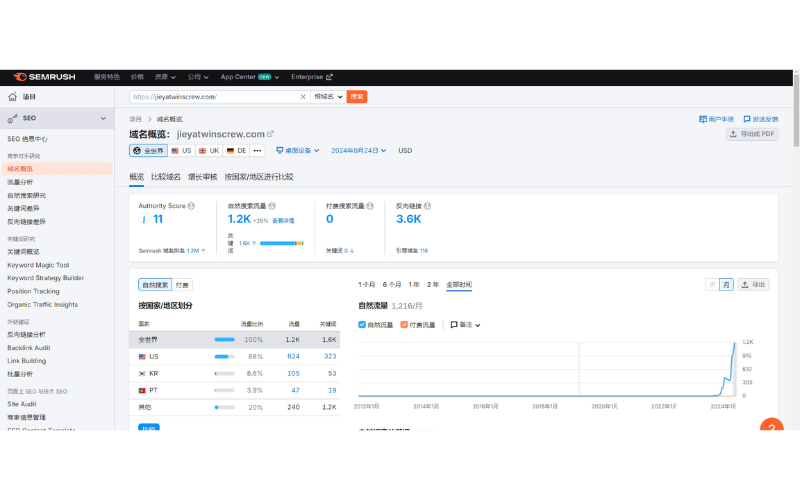Open Backlink Audit in sidebar

point(29,348)
